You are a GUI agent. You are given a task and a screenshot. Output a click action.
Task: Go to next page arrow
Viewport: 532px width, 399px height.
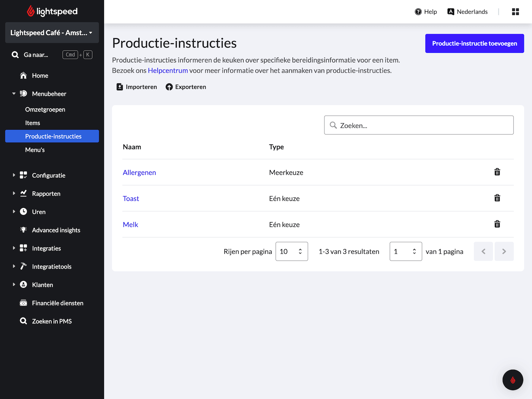pyautogui.click(x=504, y=251)
